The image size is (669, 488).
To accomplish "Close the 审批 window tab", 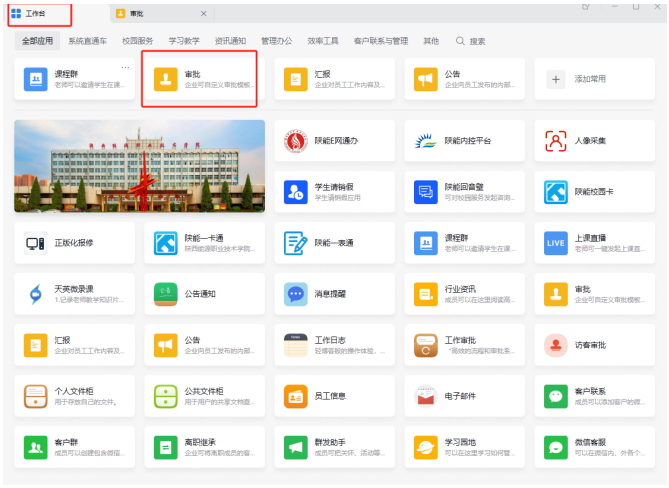I will 203,14.
